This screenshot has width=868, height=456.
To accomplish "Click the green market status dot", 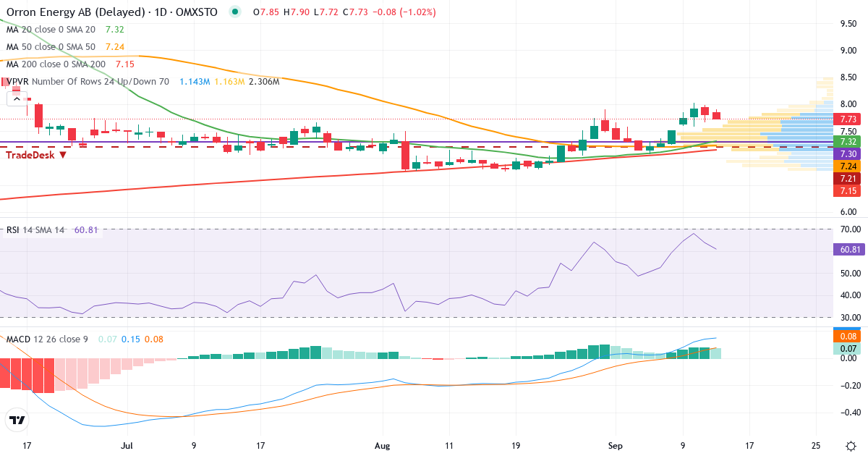I will 234,12.
